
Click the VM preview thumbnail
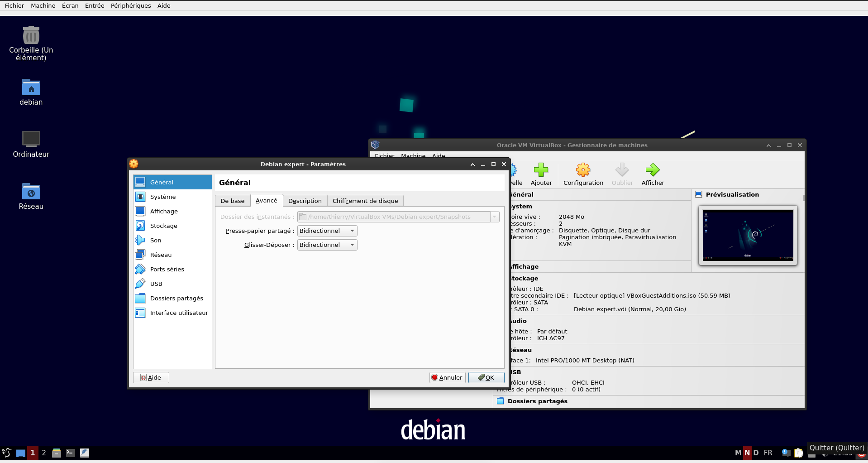(748, 235)
